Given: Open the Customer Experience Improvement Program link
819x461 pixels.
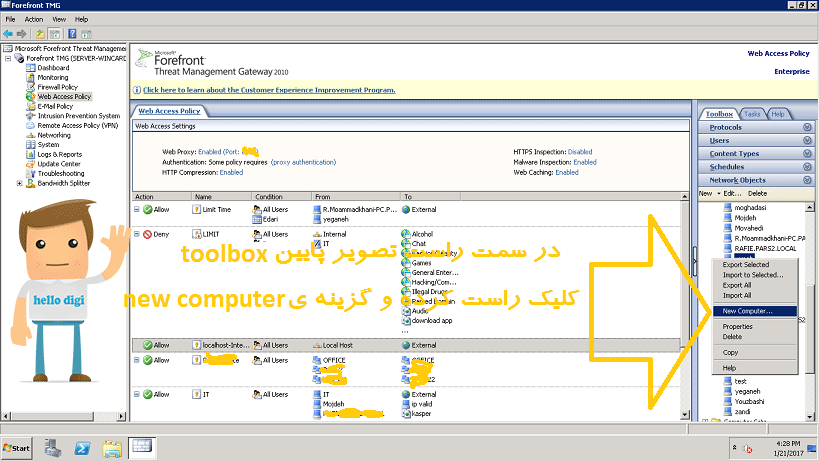Looking at the screenshot, I should (269, 90).
